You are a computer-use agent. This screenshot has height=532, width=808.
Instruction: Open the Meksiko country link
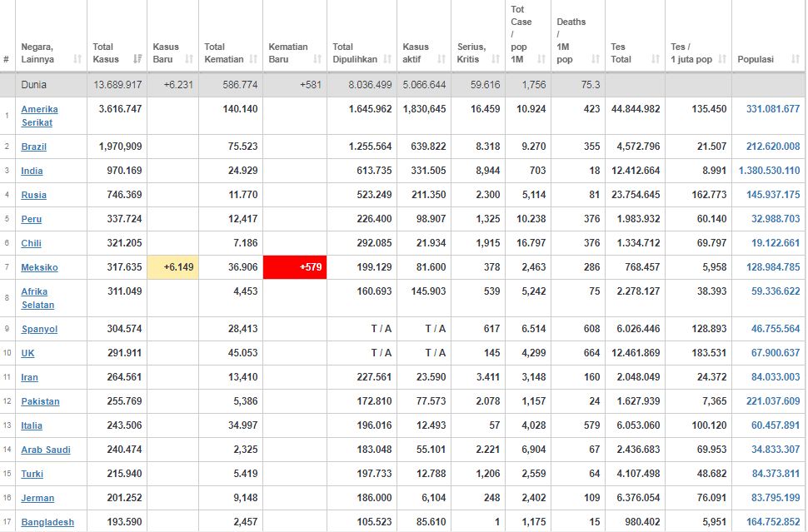pos(39,268)
